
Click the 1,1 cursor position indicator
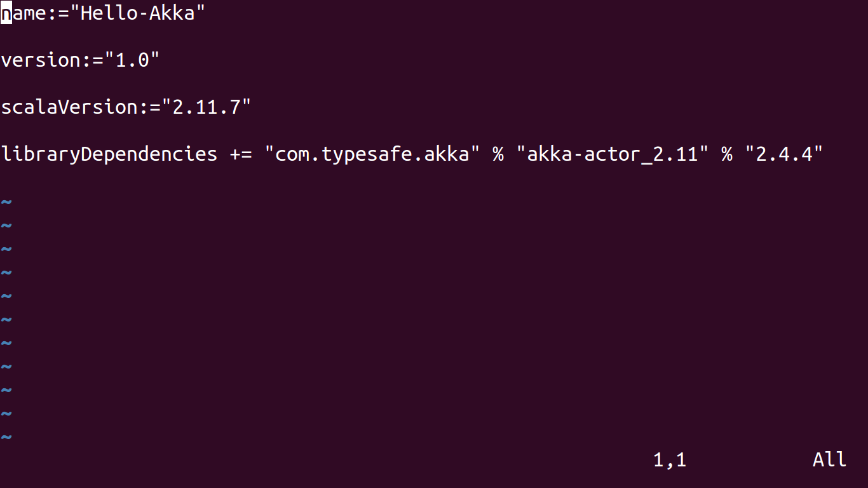[x=670, y=459]
